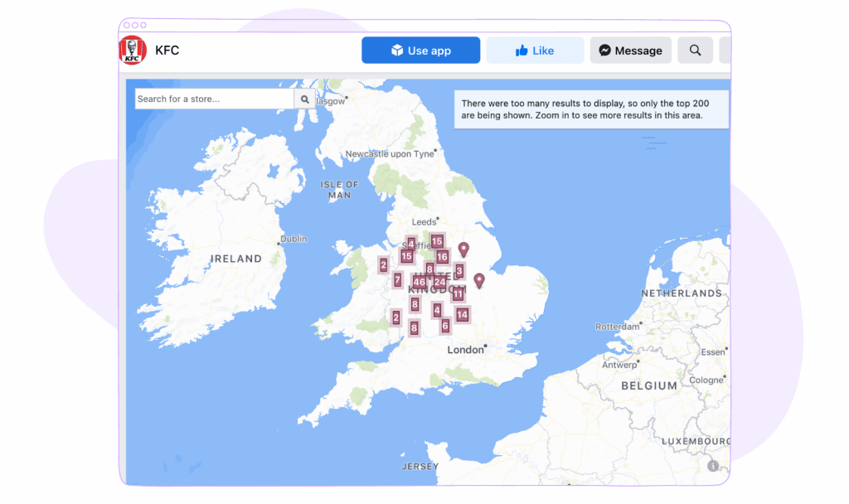The height and width of the screenshot is (504, 849).
Task: Click the Use app button
Action: (x=420, y=51)
